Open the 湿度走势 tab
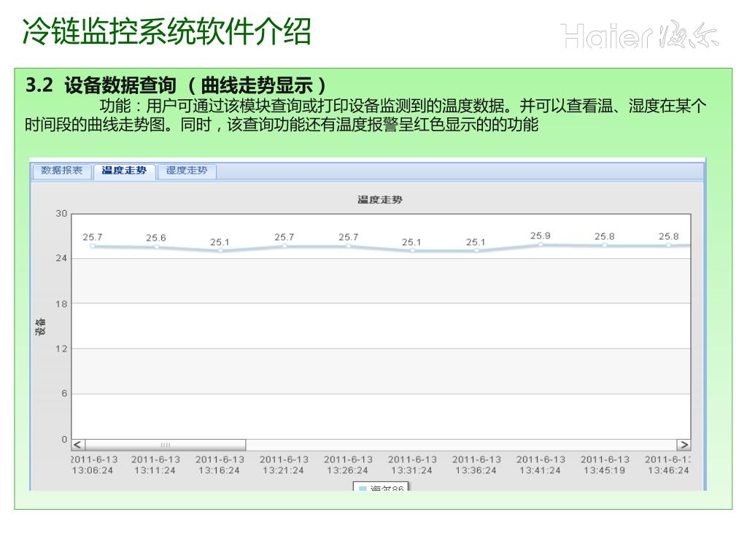Image resolution: width=747 pixels, height=560 pixels. [187, 171]
